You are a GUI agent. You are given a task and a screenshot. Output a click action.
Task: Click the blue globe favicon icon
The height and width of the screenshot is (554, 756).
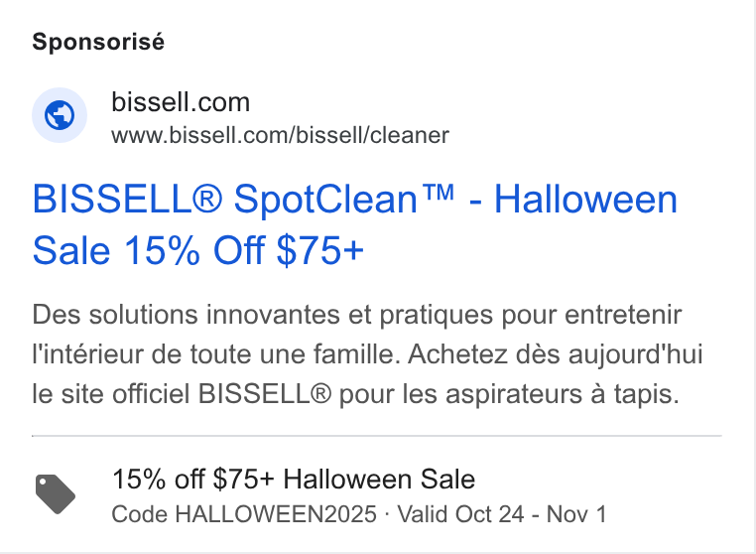[x=60, y=115]
